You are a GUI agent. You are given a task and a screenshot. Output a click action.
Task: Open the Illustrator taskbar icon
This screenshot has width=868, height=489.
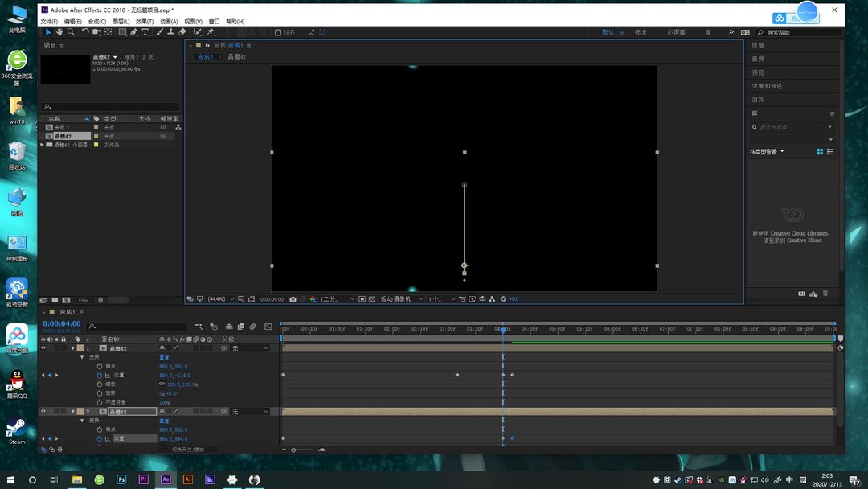(x=187, y=479)
